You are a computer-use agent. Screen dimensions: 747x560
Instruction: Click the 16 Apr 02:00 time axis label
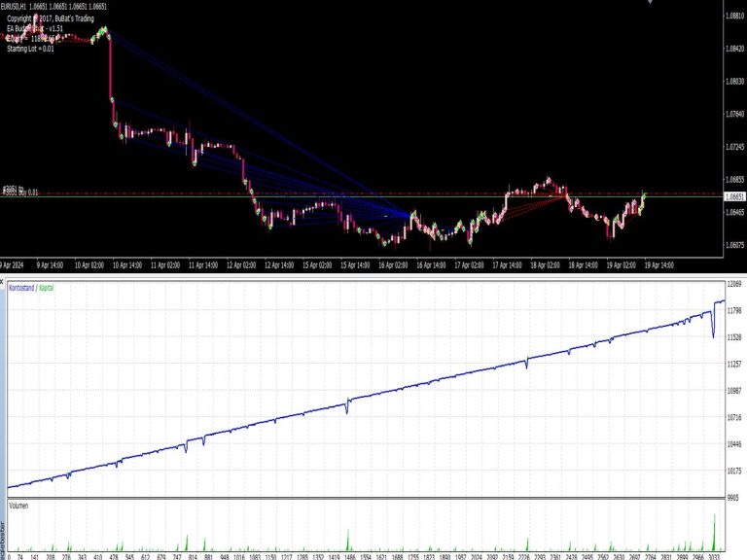point(393,265)
